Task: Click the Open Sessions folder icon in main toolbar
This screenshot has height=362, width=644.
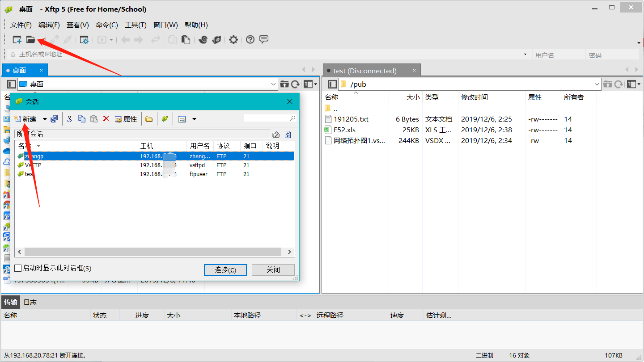Action: click(x=30, y=40)
